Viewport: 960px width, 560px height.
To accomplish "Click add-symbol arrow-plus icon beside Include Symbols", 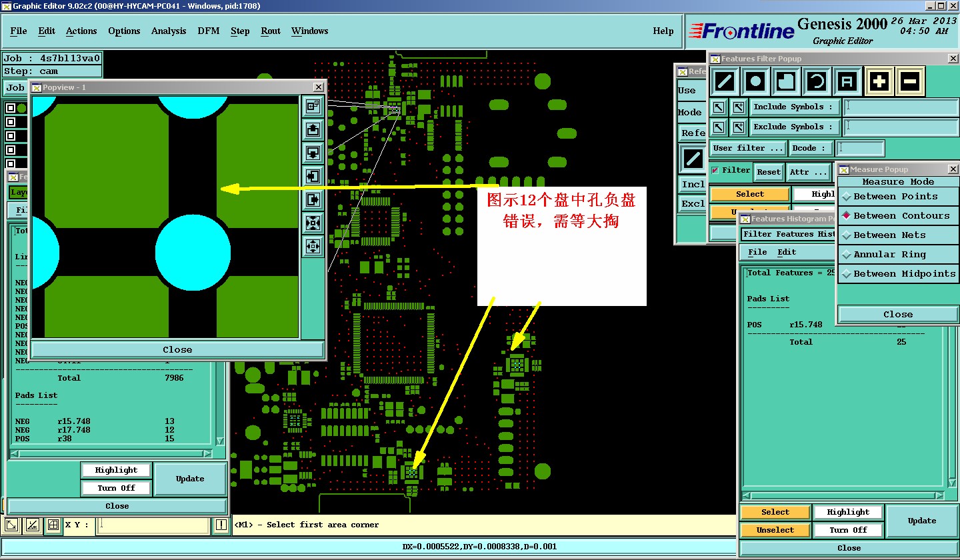I will point(738,107).
